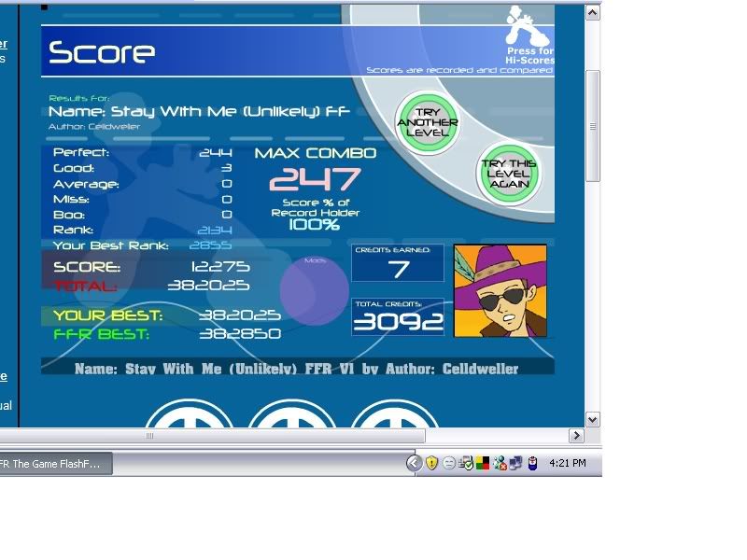Screen dimensions: 747x560
Task: Click the Try Another Level button
Action: (426, 123)
